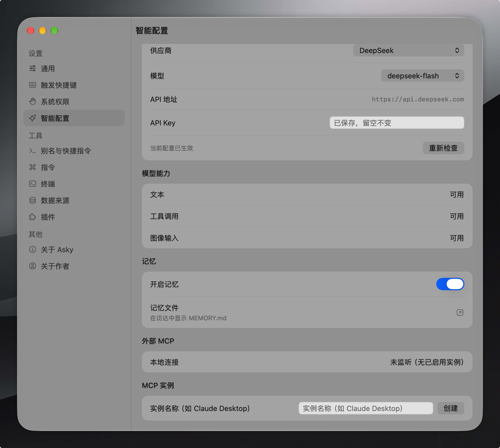
Task: Click 可用 in the 图像输入 row
Action: [x=457, y=238]
